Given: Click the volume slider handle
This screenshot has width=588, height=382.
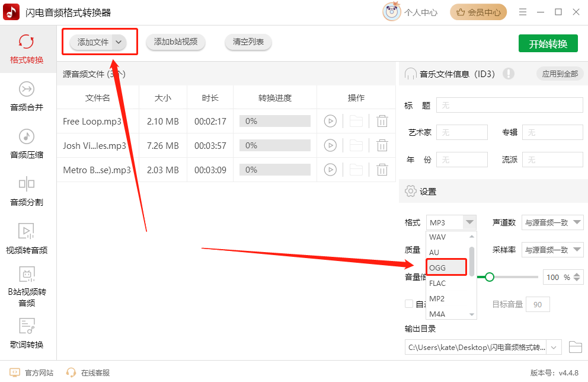Looking at the screenshot, I should coord(489,277).
